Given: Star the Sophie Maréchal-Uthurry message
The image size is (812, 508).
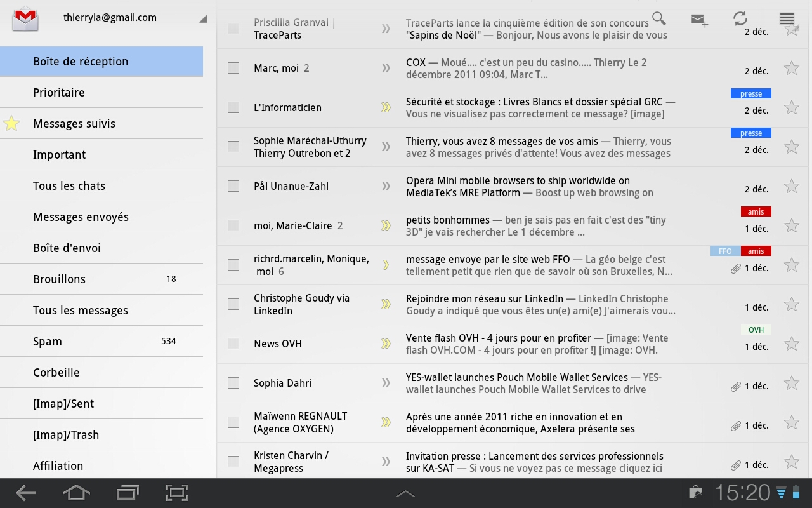Looking at the screenshot, I should point(791,147).
